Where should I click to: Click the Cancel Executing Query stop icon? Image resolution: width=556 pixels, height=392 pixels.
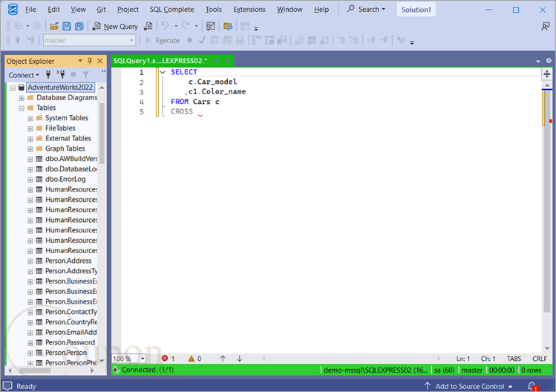(190, 40)
